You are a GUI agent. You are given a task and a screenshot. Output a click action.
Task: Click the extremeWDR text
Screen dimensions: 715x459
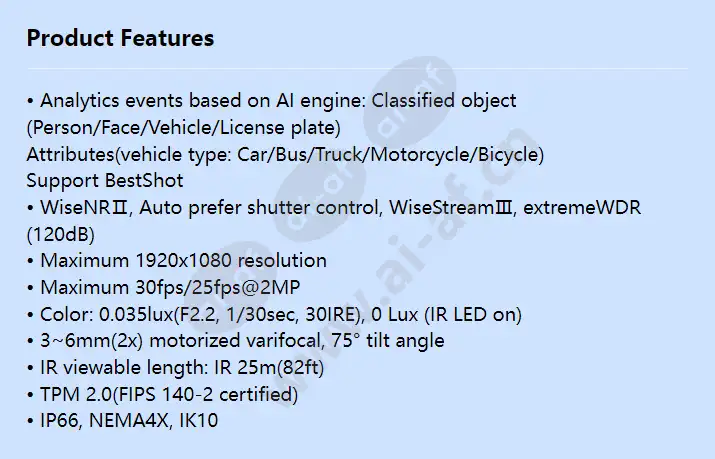pos(582,207)
